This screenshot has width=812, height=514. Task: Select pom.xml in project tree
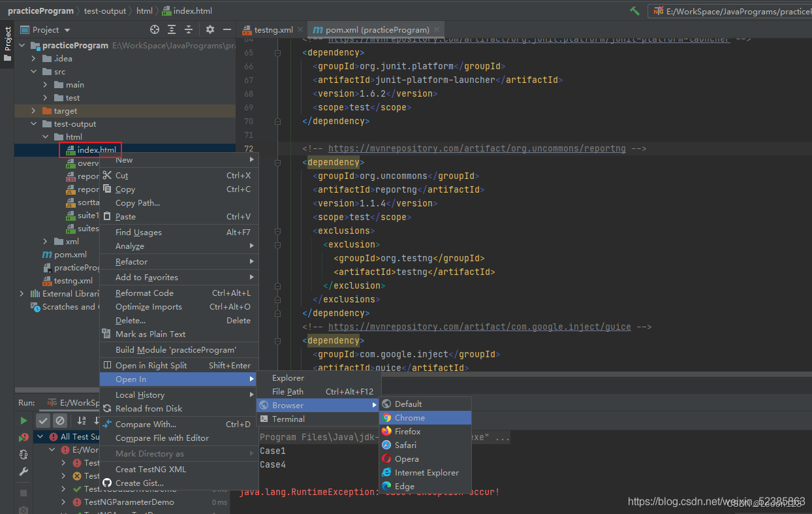coord(70,255)
